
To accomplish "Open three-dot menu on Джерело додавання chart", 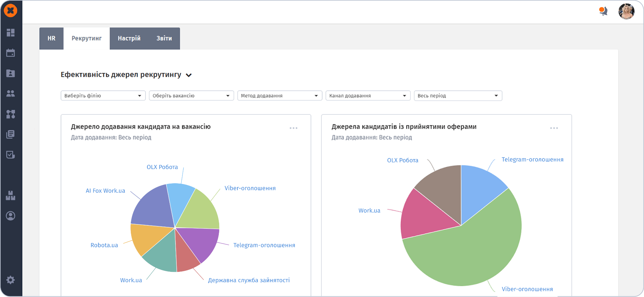I will [293, 128].
